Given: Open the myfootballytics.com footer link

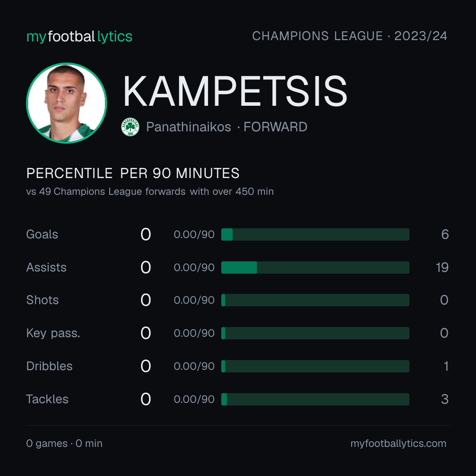Looking at the screenshot, I should coord(398,443).
